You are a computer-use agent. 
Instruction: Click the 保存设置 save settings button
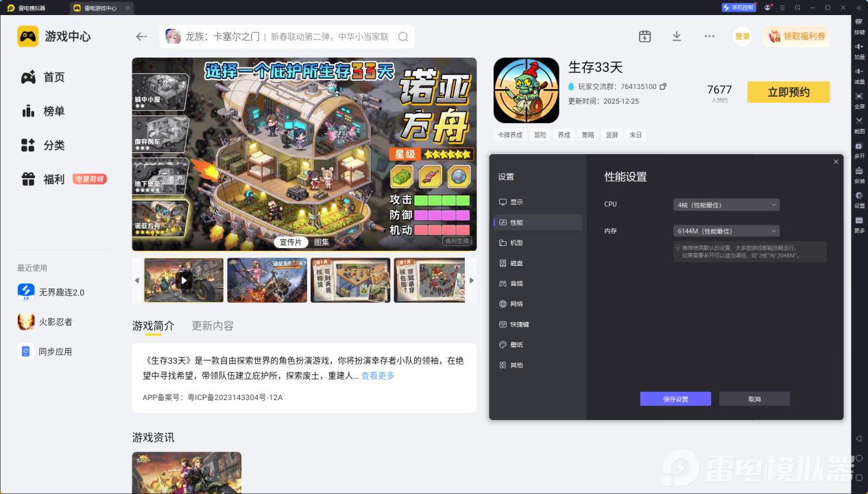pos(675,399)
